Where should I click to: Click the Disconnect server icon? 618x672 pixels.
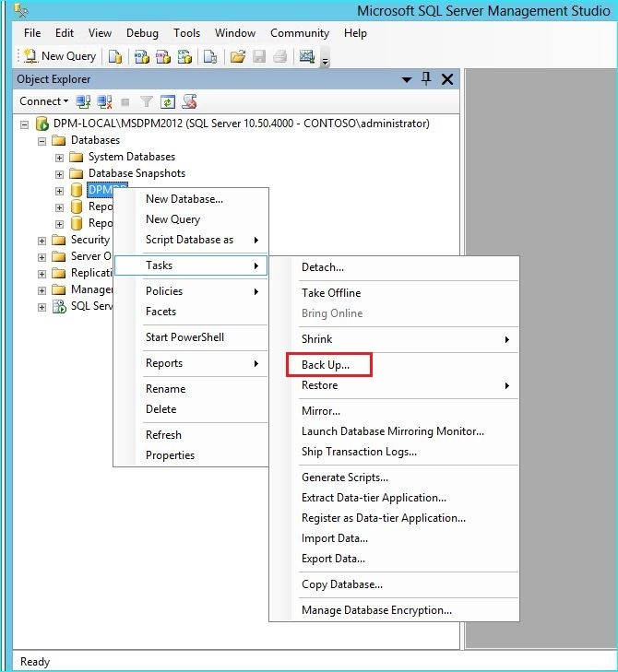click(104, 102)
